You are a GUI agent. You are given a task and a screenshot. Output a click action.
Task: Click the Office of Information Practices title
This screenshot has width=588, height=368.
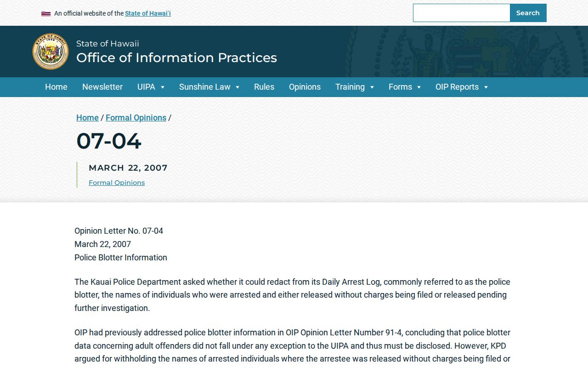pyautogui.click(x=176, y=57)
